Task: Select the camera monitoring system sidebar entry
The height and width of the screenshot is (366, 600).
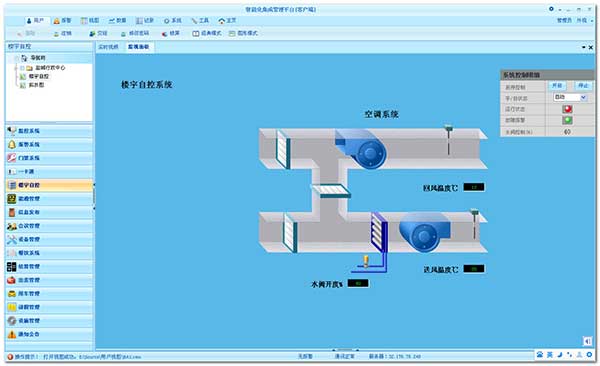Action: click(x=49, y=131)
